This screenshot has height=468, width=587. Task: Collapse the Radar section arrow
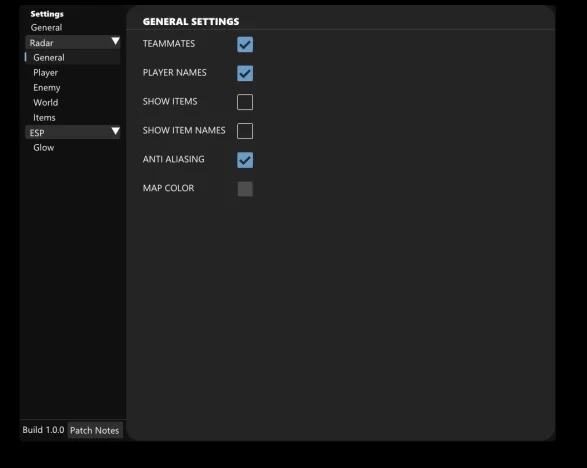coord(115,41)
